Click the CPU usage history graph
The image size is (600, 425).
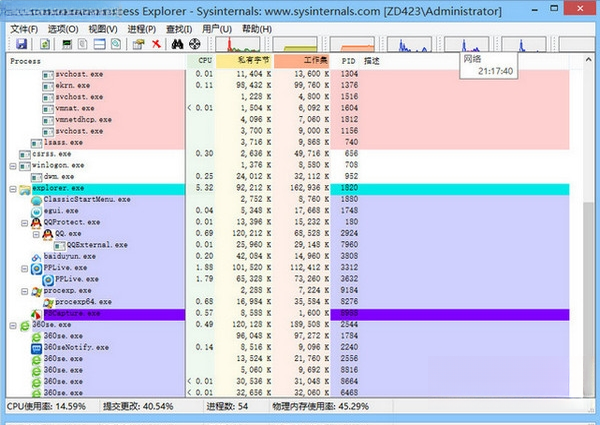pyautogui.click(x=238, y=44)
